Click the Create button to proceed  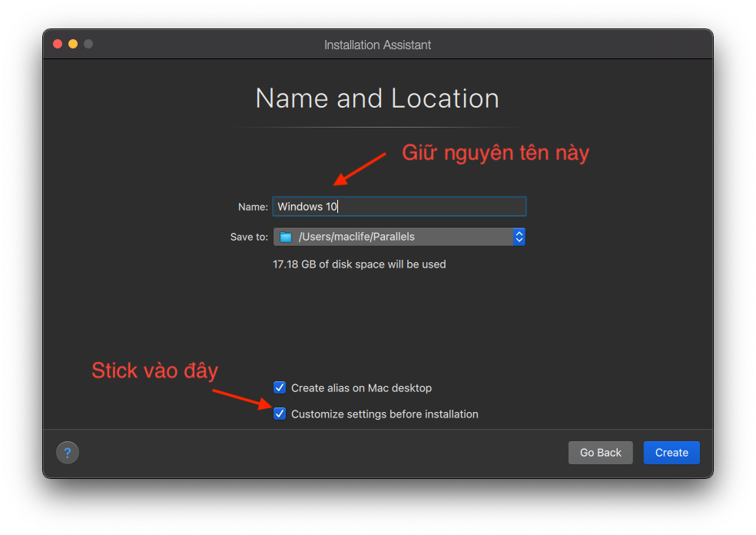[x=671, y=452]
